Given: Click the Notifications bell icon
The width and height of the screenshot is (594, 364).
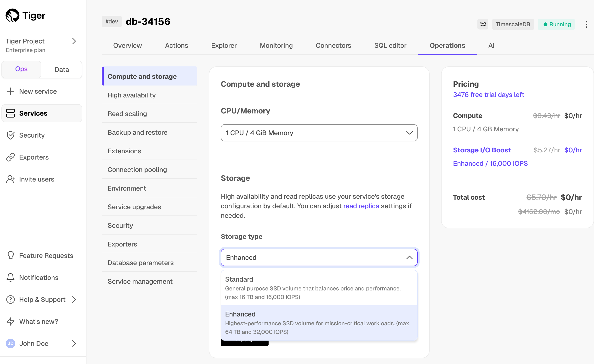Looking at the screenshot, I should [10, 278].
